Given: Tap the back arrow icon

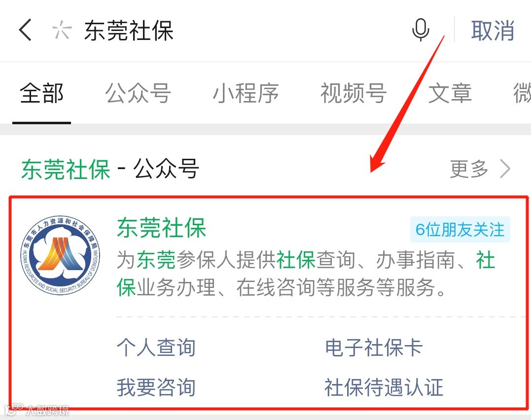Looking at the screenshot, I should pos(26,30).
